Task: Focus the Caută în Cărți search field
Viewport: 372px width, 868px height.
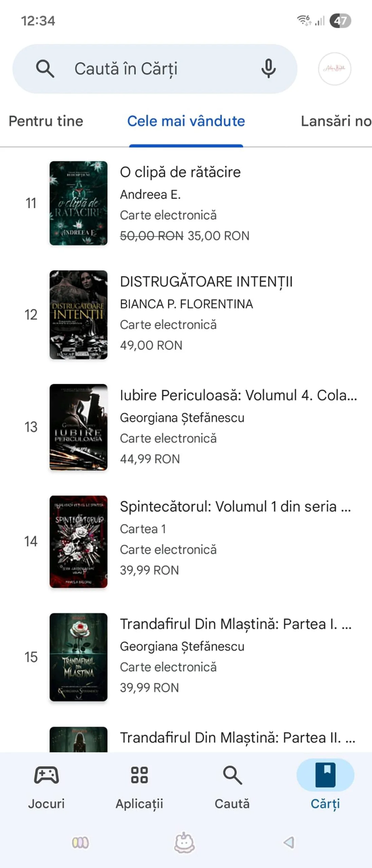Action: [x=155, y=69]
